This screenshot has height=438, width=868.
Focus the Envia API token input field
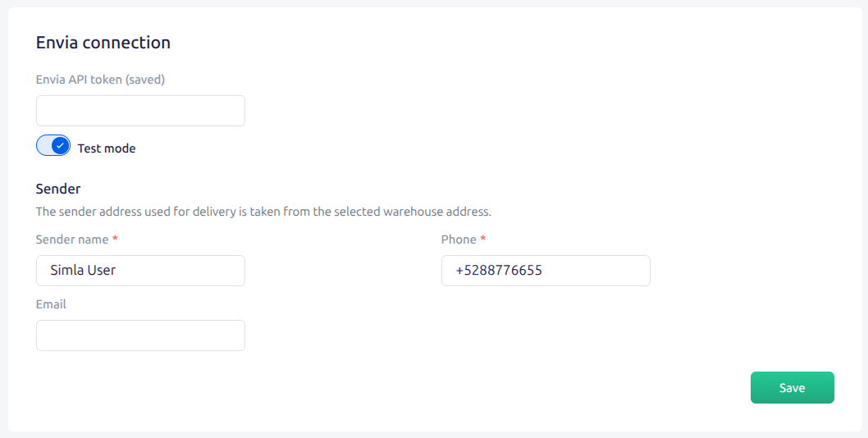(x=140, y=111)
